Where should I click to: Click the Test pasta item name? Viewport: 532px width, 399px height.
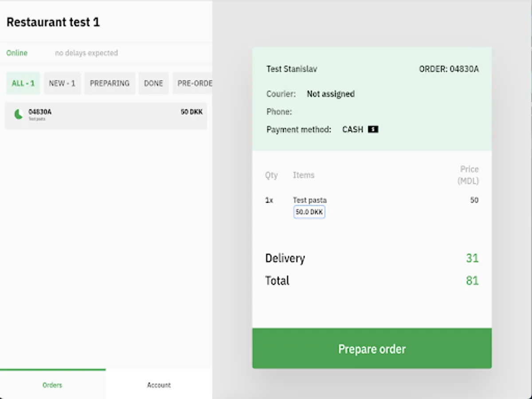point(309,200)
